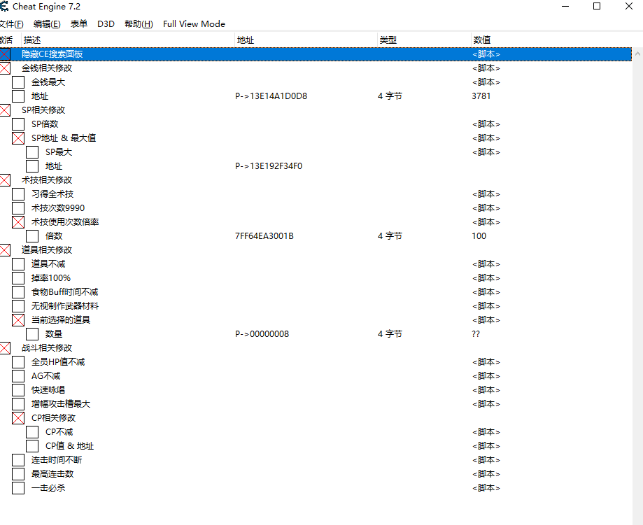Viewport: 643px width, 525px height.
Task: Enable the 快速咏唱 checkbox
Action: tap(18, 390)
